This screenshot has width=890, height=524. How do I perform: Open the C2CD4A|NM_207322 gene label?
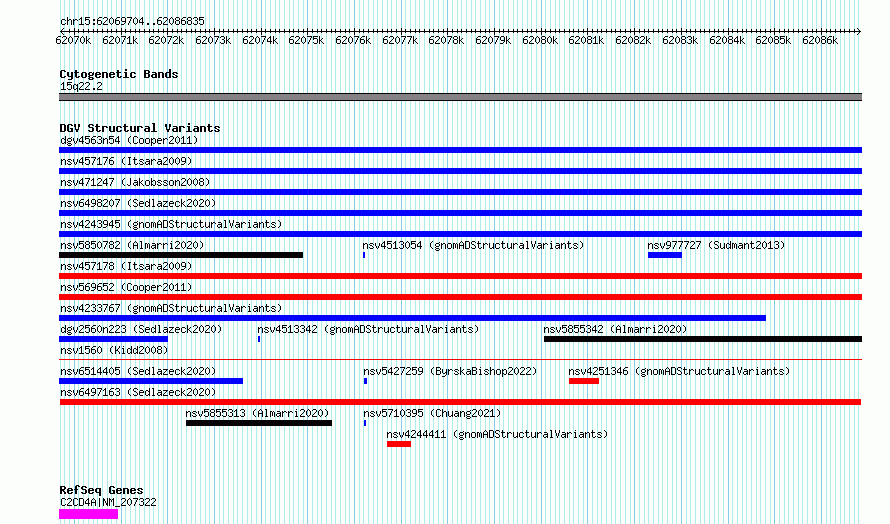108,502
